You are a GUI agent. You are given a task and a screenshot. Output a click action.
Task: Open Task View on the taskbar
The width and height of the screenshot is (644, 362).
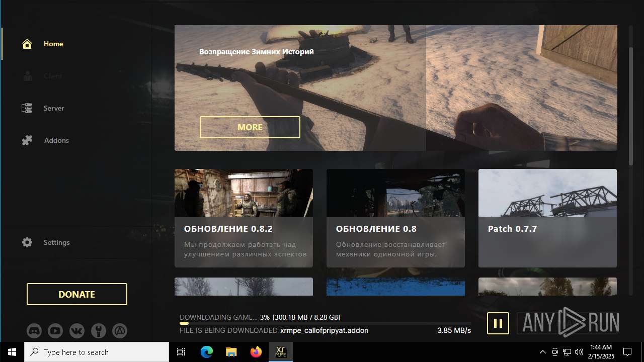tap(182, 352)
